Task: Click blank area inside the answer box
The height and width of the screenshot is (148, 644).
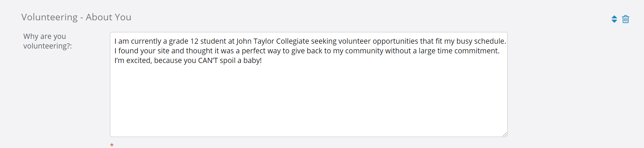Action: pyautogui.click(x=308, y=103)
